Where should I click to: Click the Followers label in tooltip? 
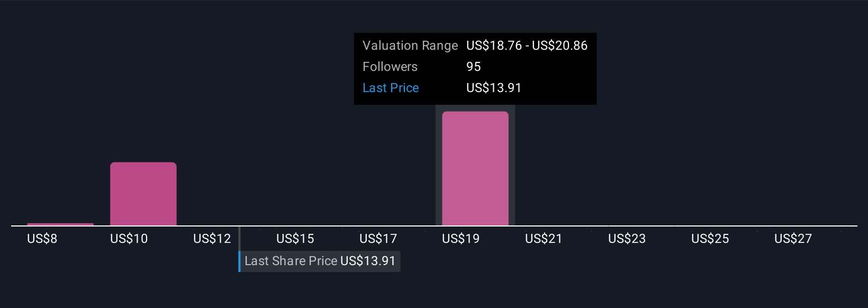pyautogui.click(x=390, y=67)
